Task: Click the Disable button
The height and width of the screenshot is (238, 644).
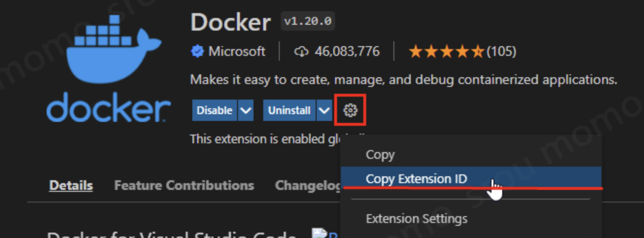Action: 215,111
